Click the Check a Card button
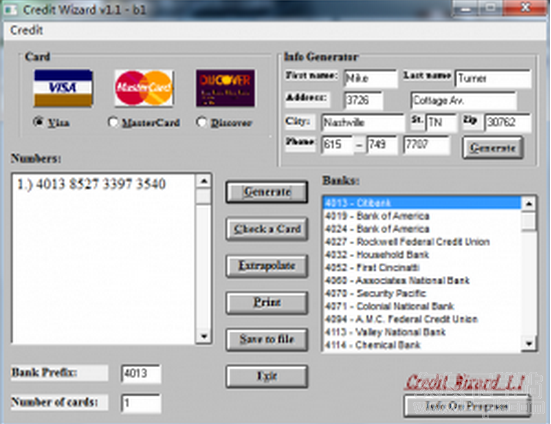The image size is (551, 424). tap(267, 229)
